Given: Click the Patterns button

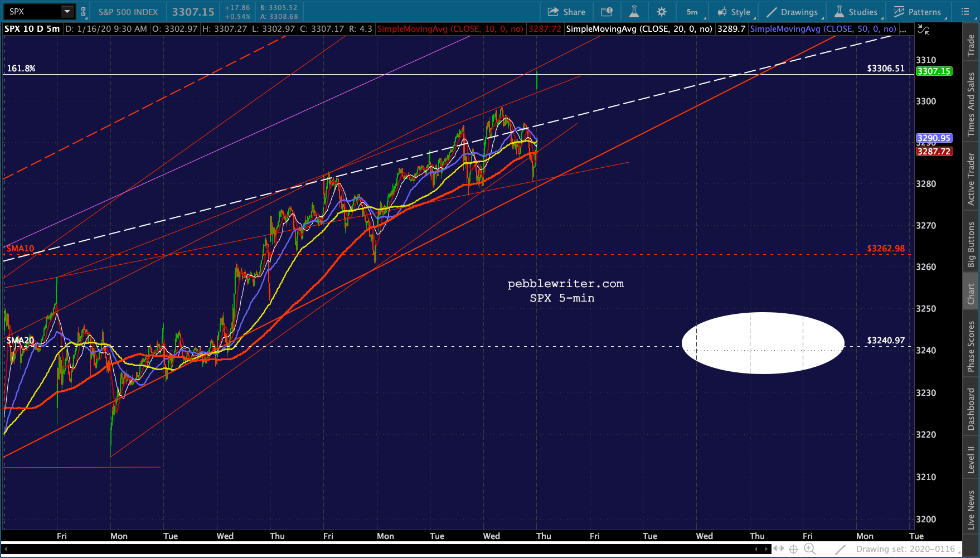Looking at the screenshot, I should tap(918, 12).
